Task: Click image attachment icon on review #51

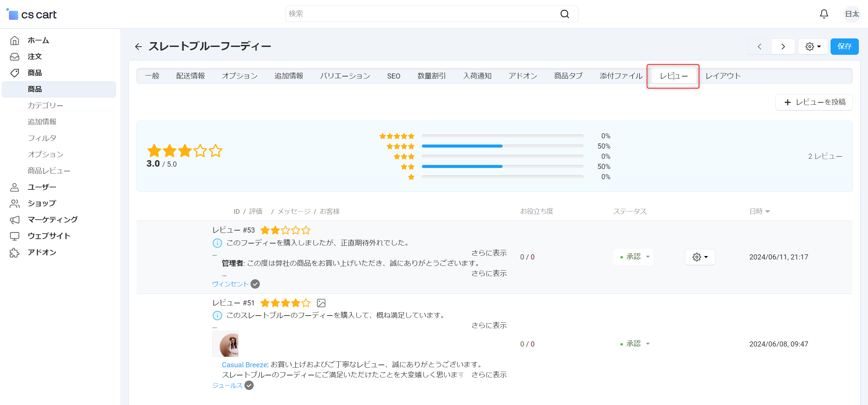Action: click(x=321, y=303)
